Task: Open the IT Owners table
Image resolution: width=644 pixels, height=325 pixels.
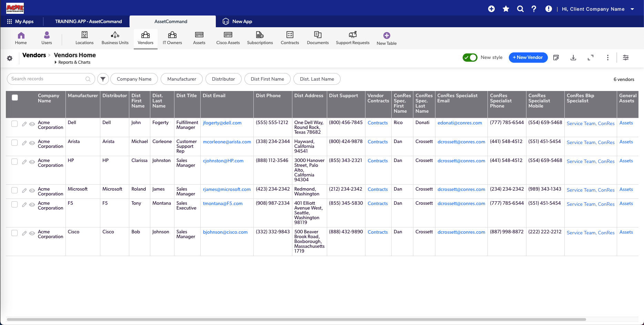Action: 172,38
